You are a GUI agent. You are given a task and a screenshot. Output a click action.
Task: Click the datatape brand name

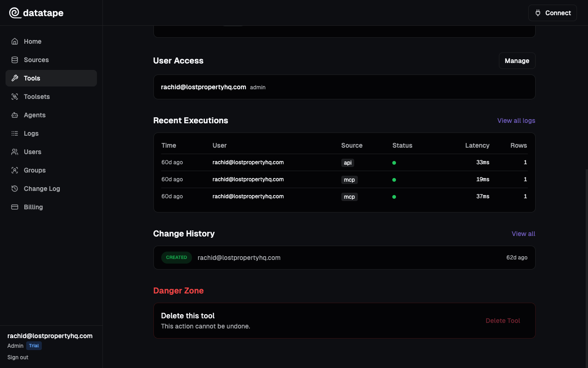click(43, 13)
